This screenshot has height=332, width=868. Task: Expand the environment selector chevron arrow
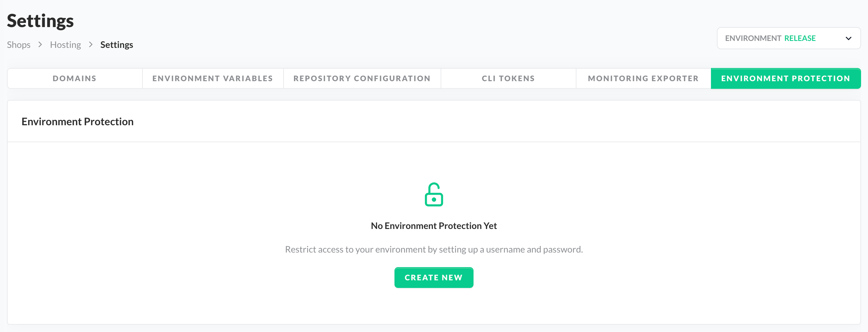[x=848, y=39]
